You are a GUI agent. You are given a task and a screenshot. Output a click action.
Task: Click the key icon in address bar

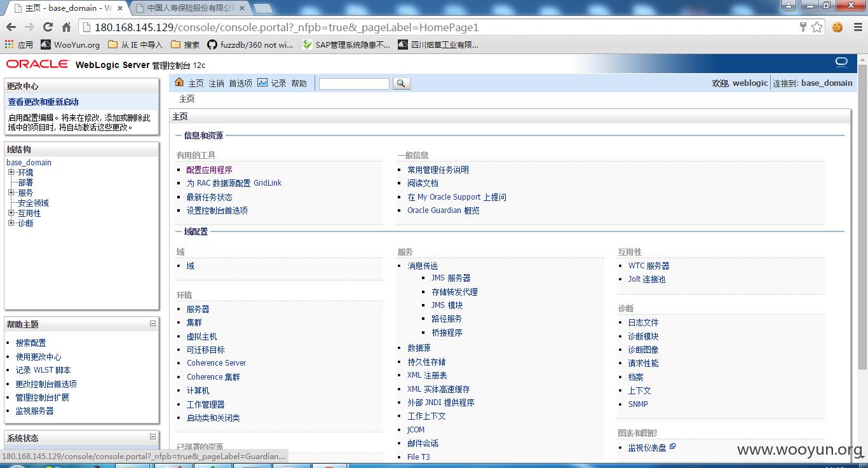pyautogui.click(x=803, y=27)
